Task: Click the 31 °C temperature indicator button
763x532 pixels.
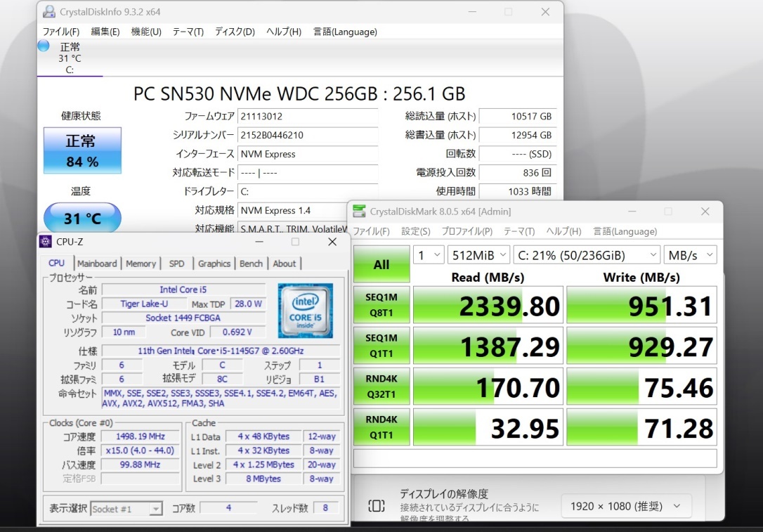Action: click(82, 218)
